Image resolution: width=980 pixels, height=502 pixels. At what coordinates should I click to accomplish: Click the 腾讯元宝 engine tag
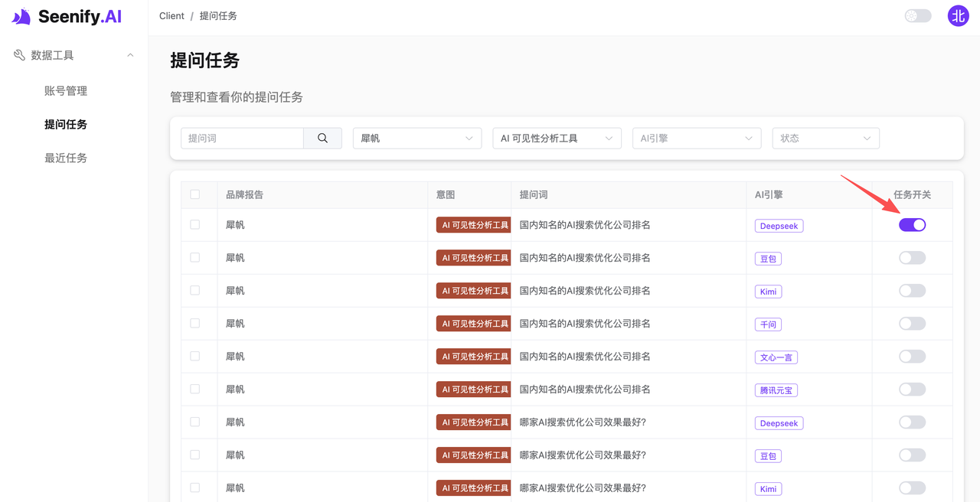pyautogui.click(x=776, y=390)
